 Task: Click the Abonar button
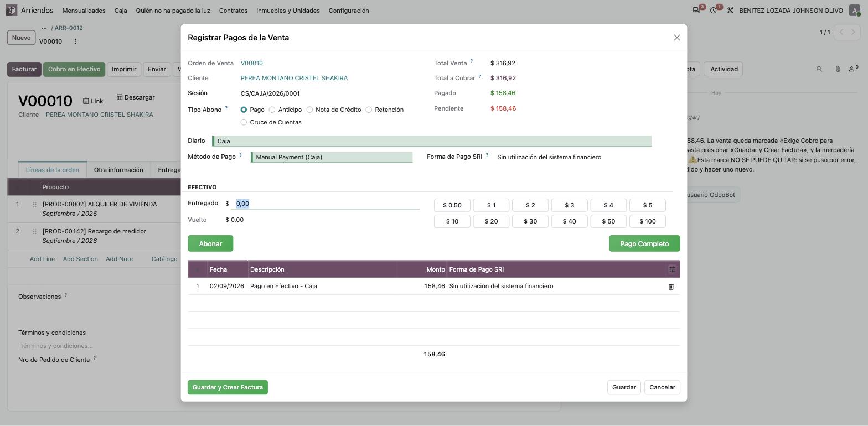210,243
